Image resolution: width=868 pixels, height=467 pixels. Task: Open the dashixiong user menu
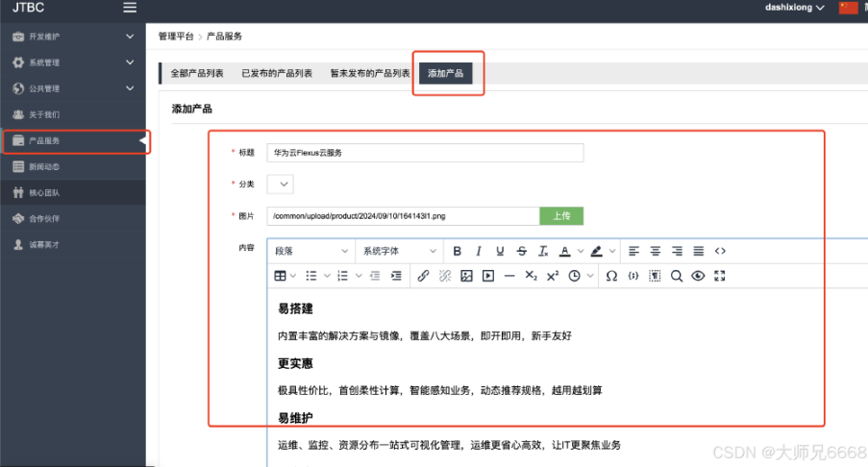[x=794, y=8]
